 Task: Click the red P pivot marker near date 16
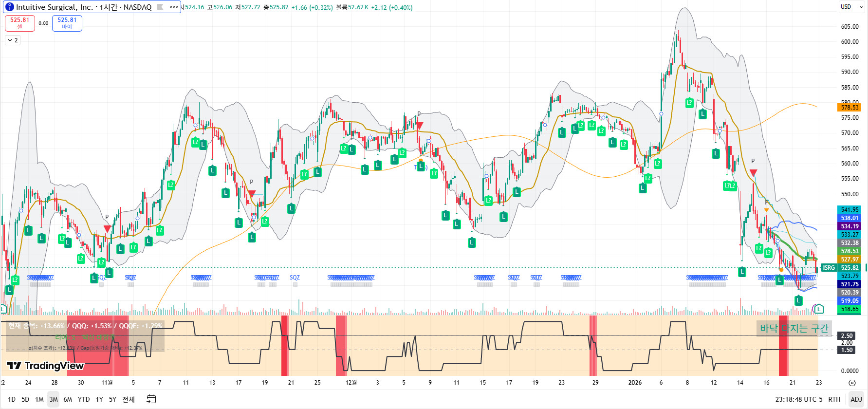coord(753,172)
